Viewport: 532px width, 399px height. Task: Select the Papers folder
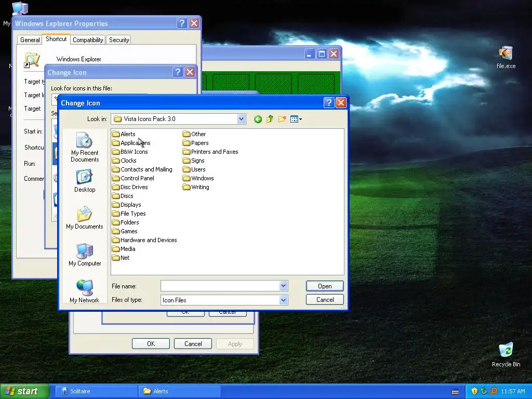click(196, 143)
